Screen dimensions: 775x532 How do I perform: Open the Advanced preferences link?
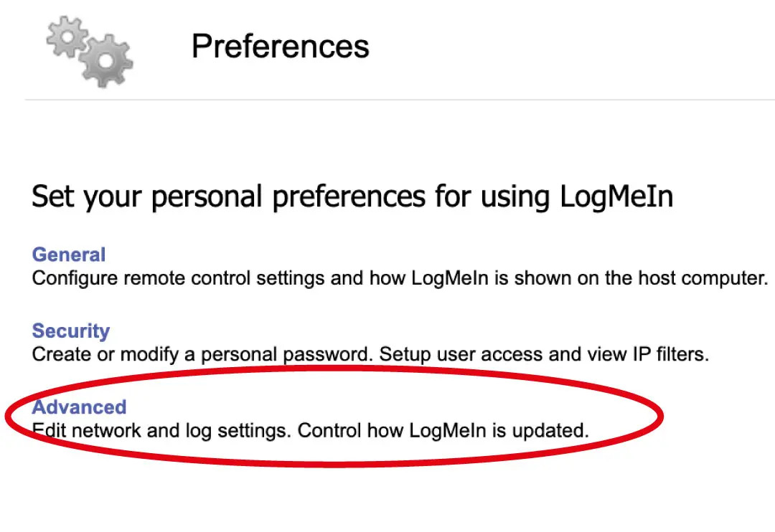[79, 407]
